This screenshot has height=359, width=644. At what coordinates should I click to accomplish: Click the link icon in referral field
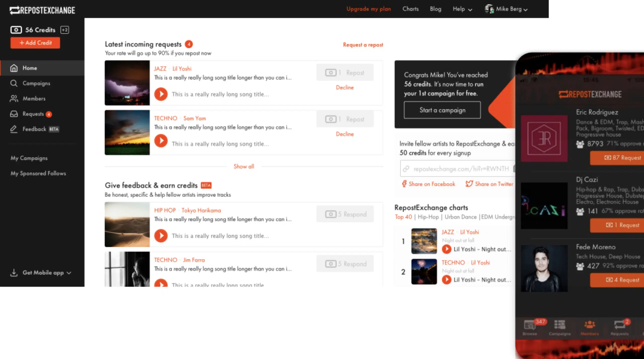click(x=406, y=169)
